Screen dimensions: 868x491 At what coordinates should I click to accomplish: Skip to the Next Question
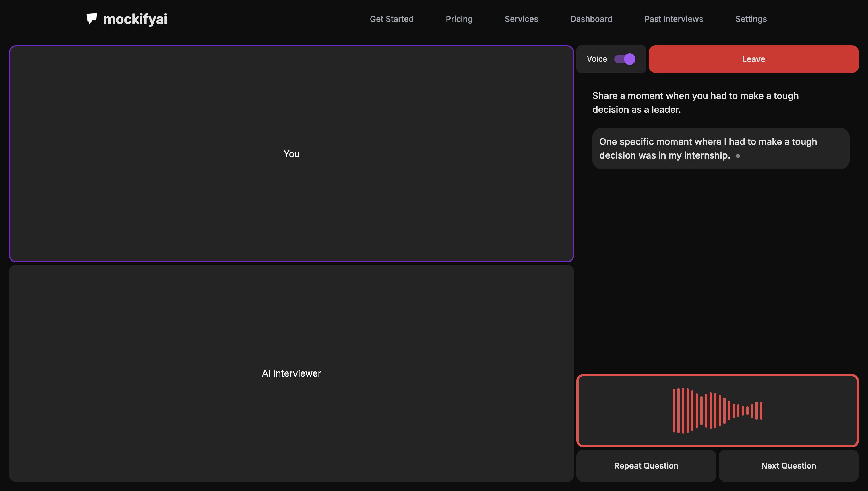(788, 465)
